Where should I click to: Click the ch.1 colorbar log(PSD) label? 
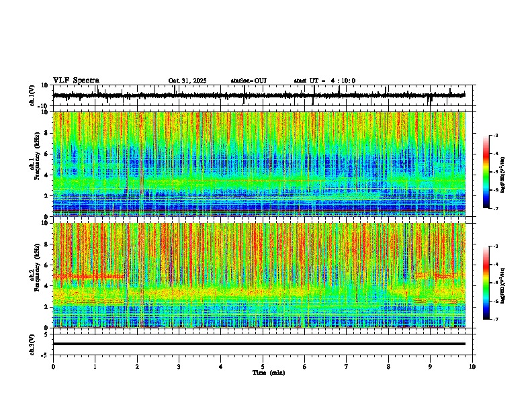tap(502, 175)
